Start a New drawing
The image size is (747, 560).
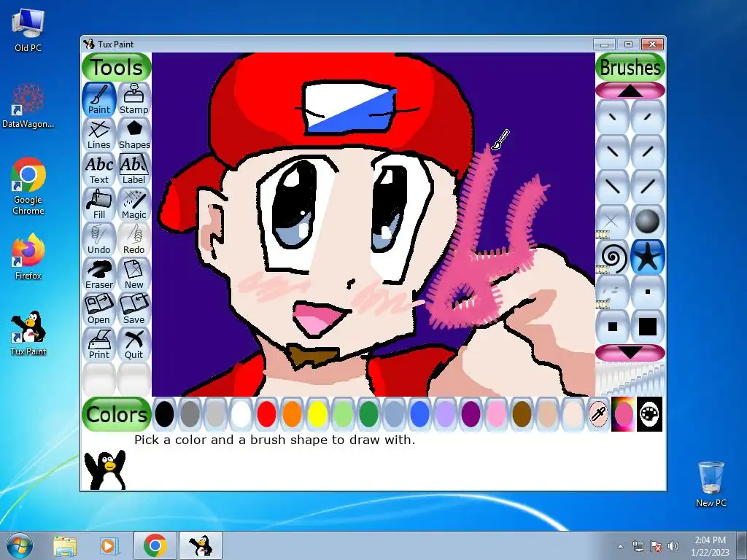coord(134,274)
